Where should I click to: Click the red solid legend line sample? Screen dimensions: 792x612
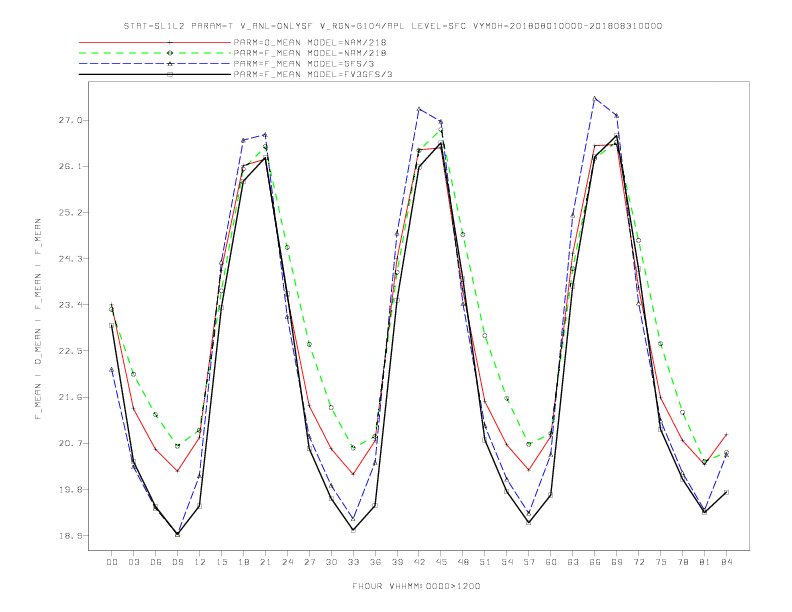pos(155,42)
